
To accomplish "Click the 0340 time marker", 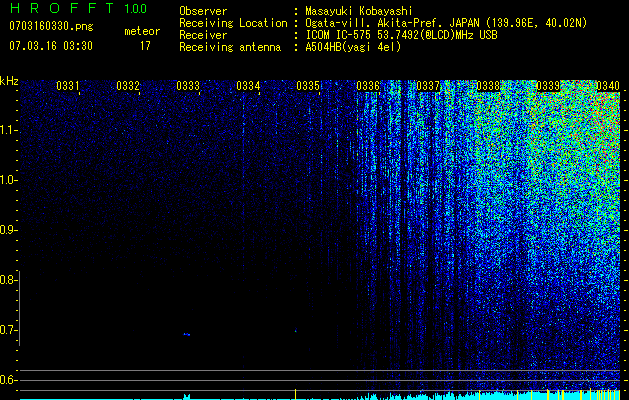I will click(608, 86).
